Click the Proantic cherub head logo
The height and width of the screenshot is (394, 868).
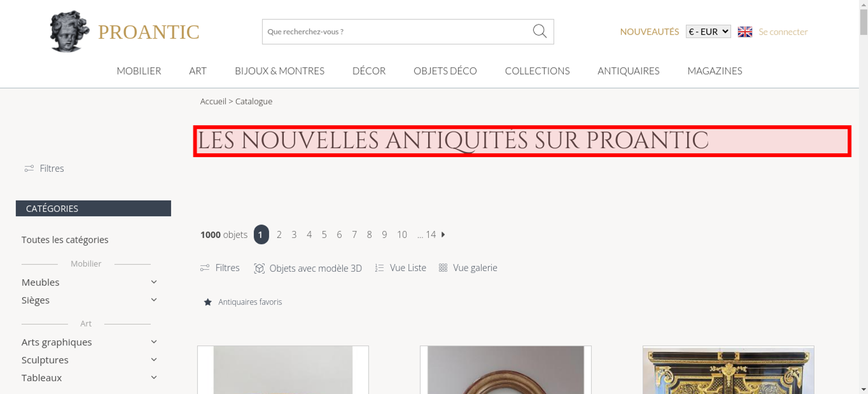69,31
